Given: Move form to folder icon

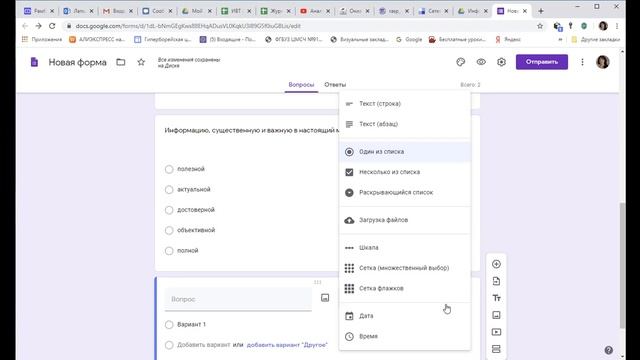Looking at the screenshot, I should (120, 62).
